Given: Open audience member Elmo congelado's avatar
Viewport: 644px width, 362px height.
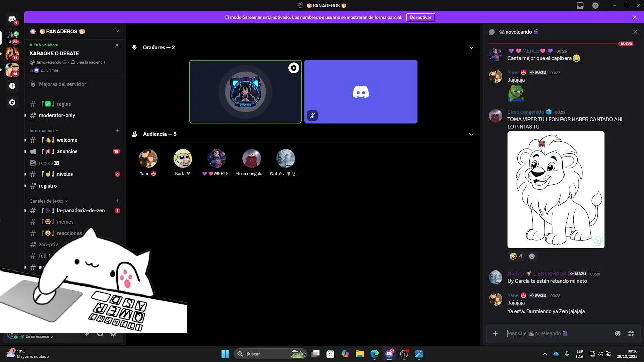Looking at the screenshot, I should coord(251,158).
